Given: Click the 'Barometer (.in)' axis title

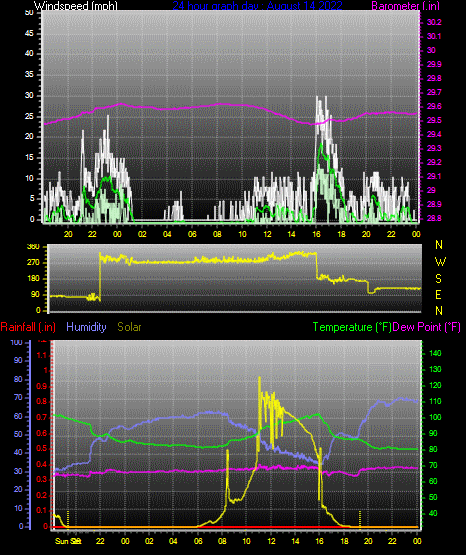Looking at the screenshot, I should [405, 6].
